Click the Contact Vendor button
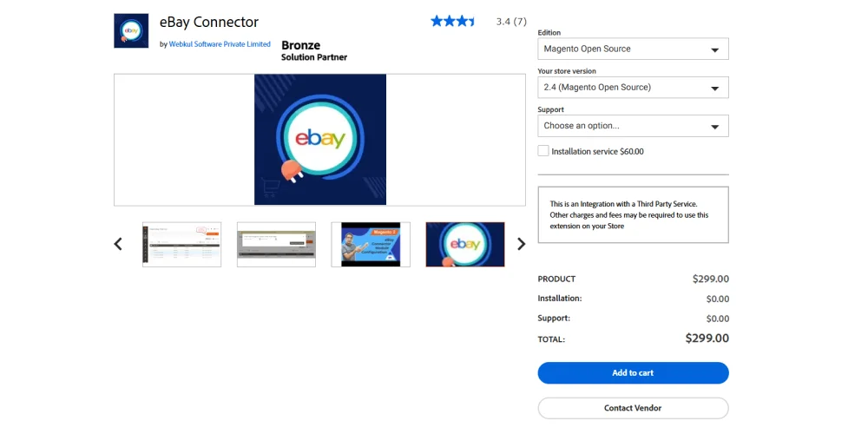The height and width of the screenshot is (434, 868). (633, 408)
